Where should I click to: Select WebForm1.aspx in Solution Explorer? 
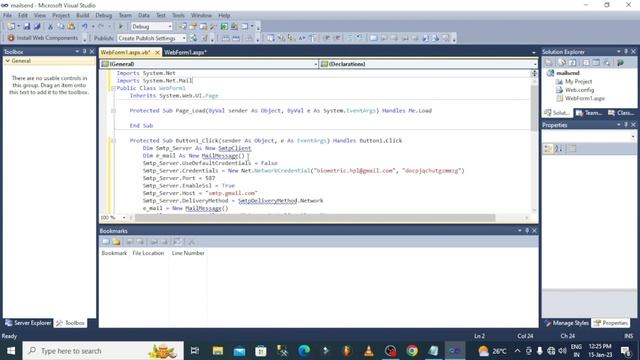click(x=585, y=98)
